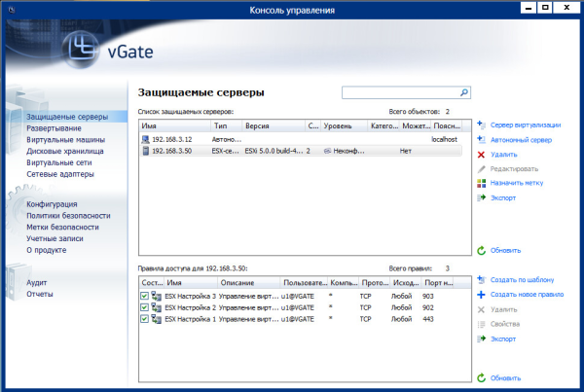Open Политики безопасности section
Screen dimensions: 584x392
[x=68, y=216]
